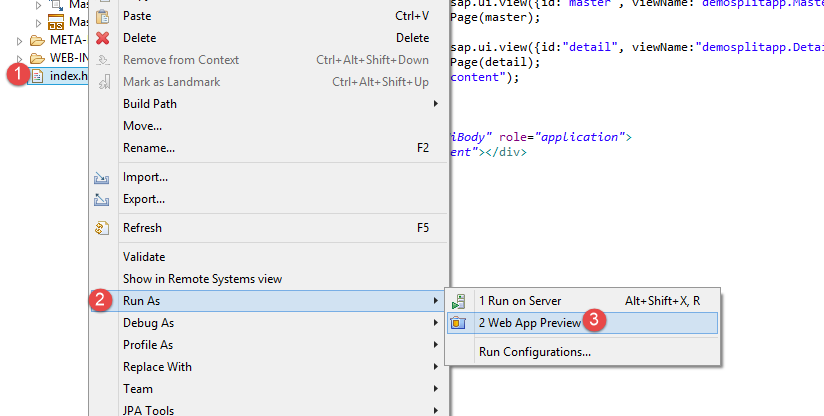Click the Import icon in context menu
The width and height of the screenshot is (824, 416).
(101, 178)
